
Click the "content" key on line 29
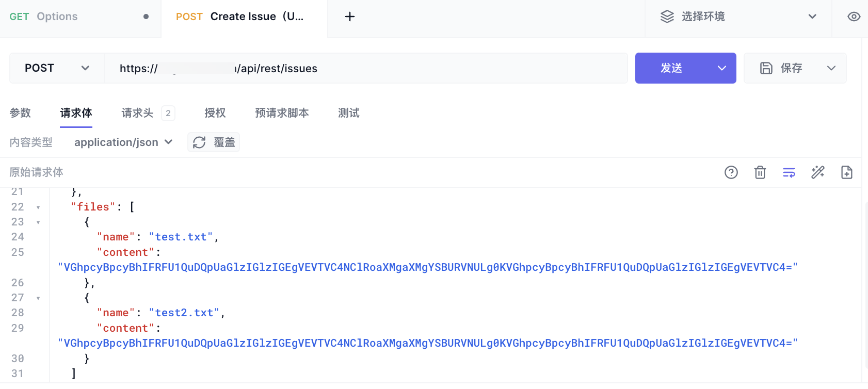coord(125,328)
